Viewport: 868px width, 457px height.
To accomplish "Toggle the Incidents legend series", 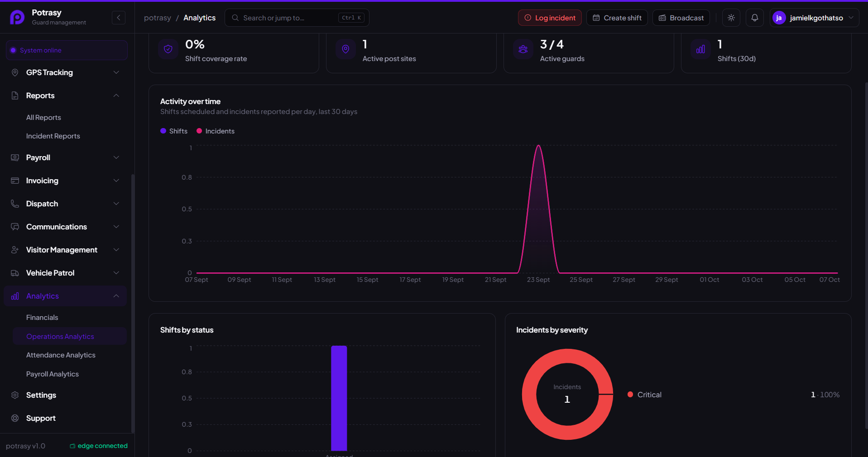I will pyautogui.click(x=216, y=131).
